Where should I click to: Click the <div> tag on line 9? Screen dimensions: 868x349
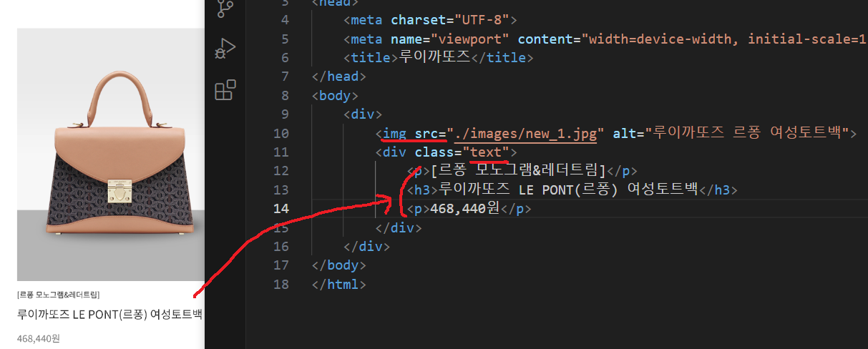click(363, 114)
